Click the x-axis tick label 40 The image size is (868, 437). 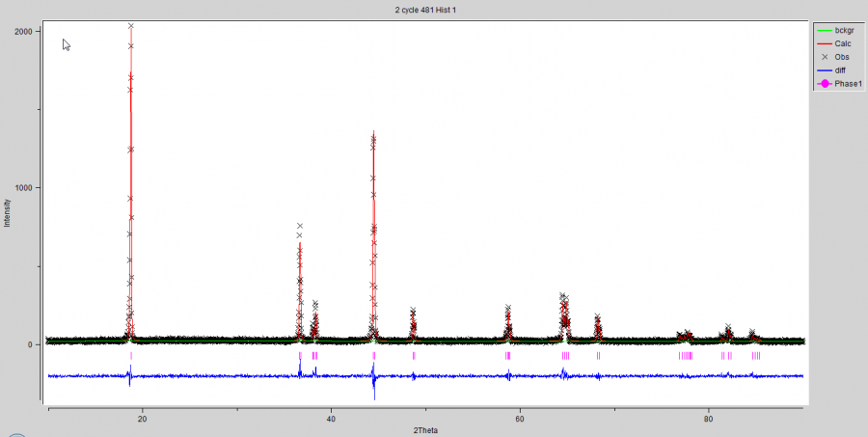click(x=331, y=418)
